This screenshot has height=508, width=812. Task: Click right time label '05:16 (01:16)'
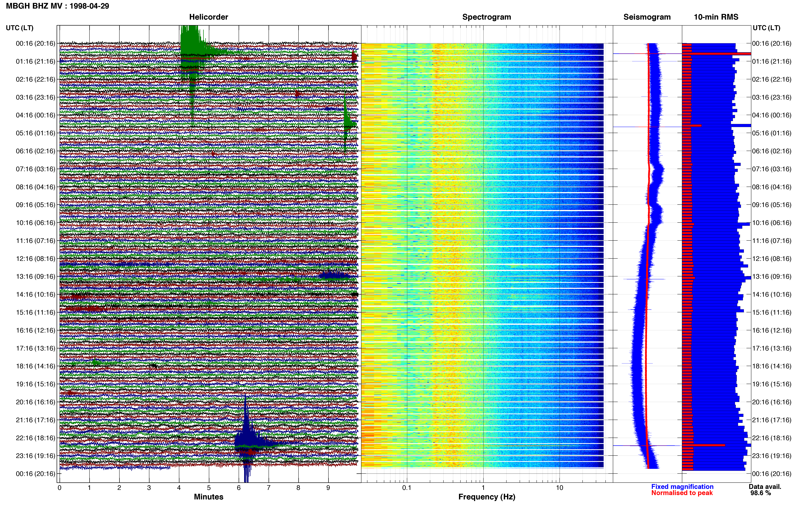point(772,133)
